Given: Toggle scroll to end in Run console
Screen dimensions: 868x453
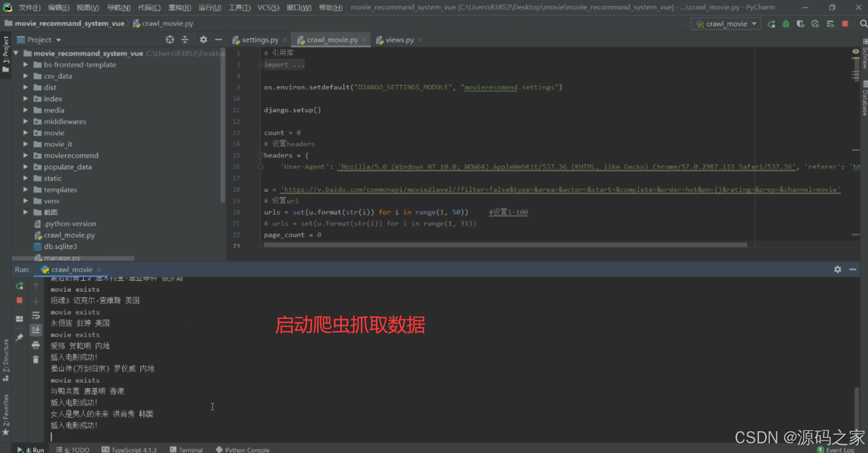Looking at the screenshot, I should (36, 330).
